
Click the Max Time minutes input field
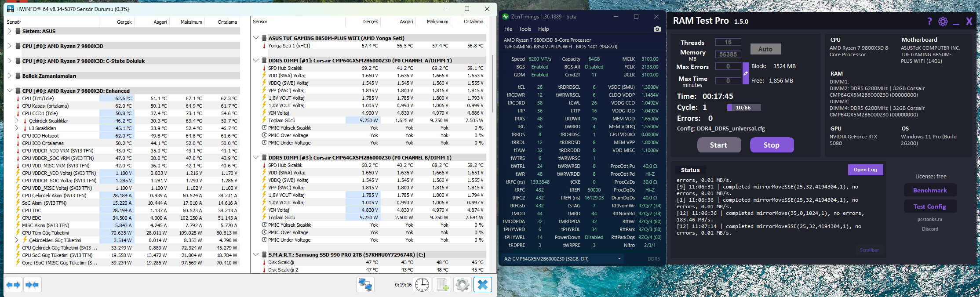(x=728, y=81)
